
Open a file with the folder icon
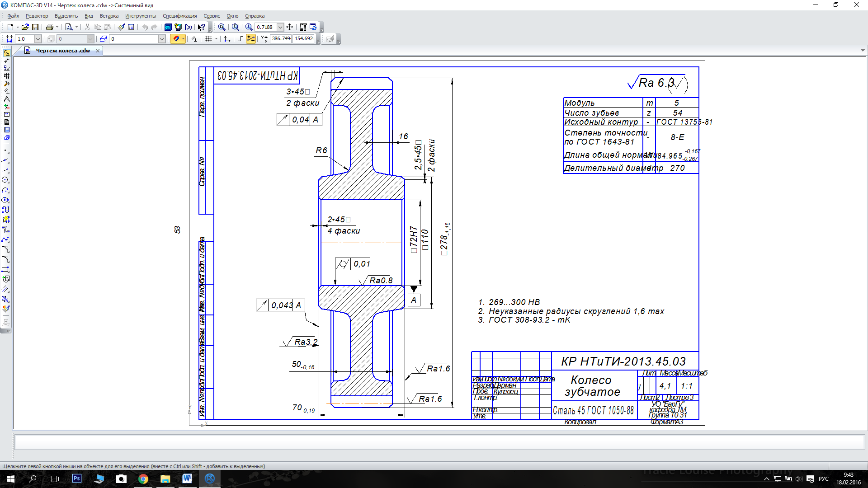(25, 27)
